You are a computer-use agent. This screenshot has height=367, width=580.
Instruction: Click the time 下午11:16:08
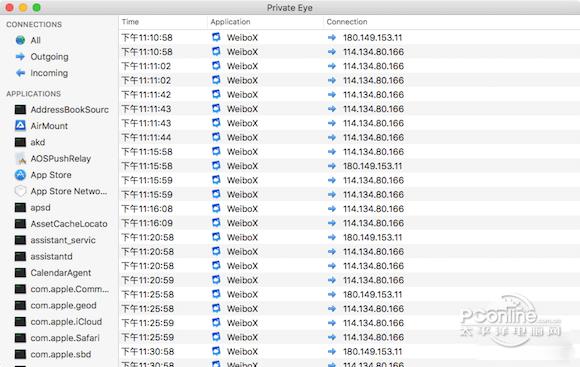coord(147,209)
